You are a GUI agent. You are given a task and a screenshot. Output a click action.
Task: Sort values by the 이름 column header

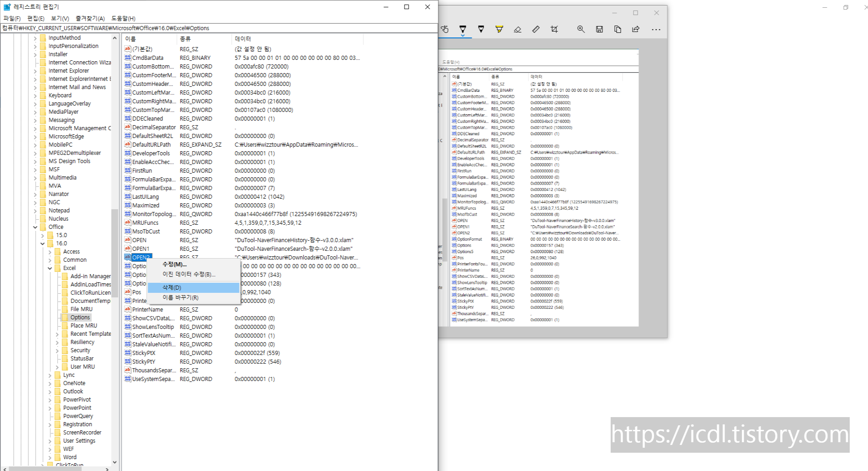click(149, 39)
